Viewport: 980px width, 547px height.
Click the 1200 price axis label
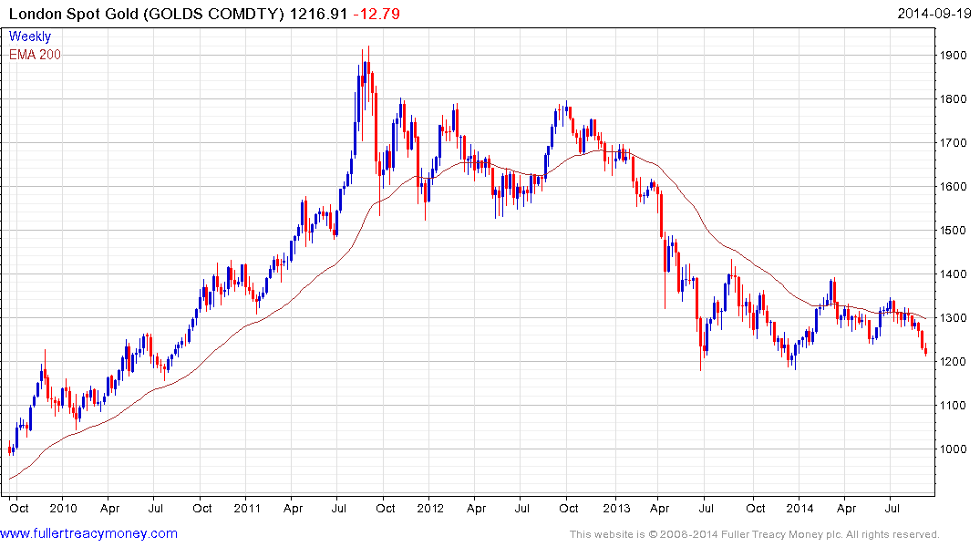click(954, 361)
